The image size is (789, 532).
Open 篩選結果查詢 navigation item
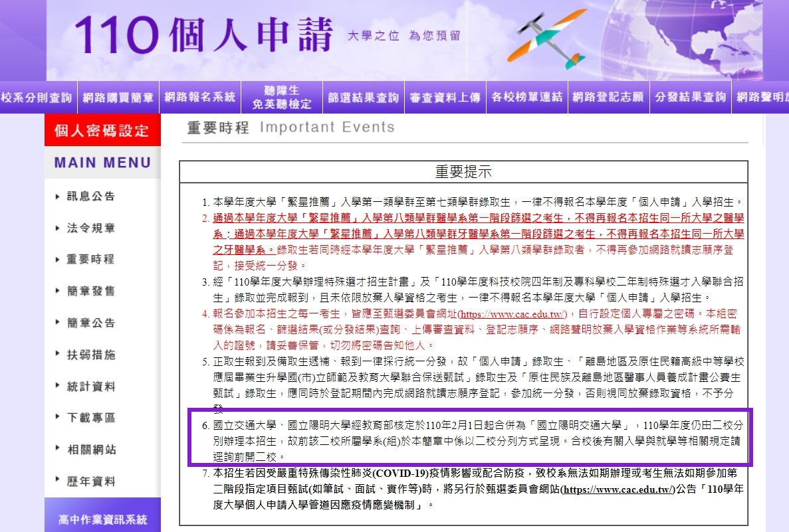tap(364, 98)
